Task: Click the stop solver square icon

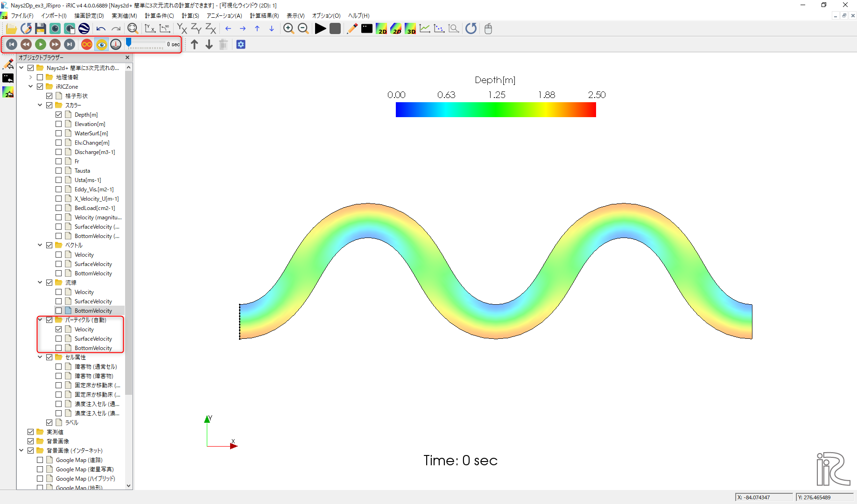Action: click(335, 29)
